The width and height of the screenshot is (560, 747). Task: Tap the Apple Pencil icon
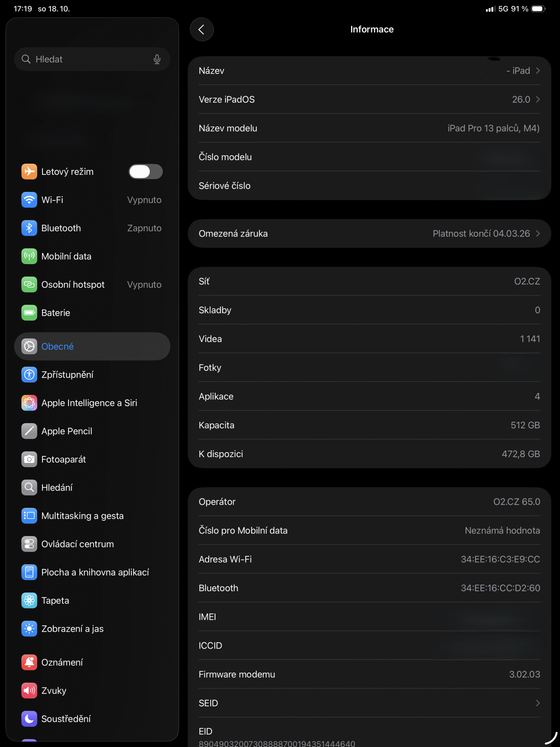29,431
